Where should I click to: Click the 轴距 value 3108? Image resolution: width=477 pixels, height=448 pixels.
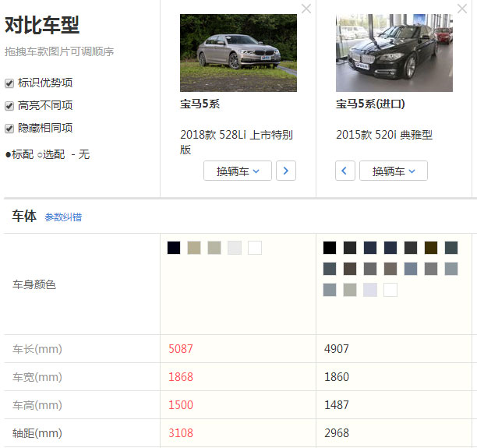coord(181,432)
